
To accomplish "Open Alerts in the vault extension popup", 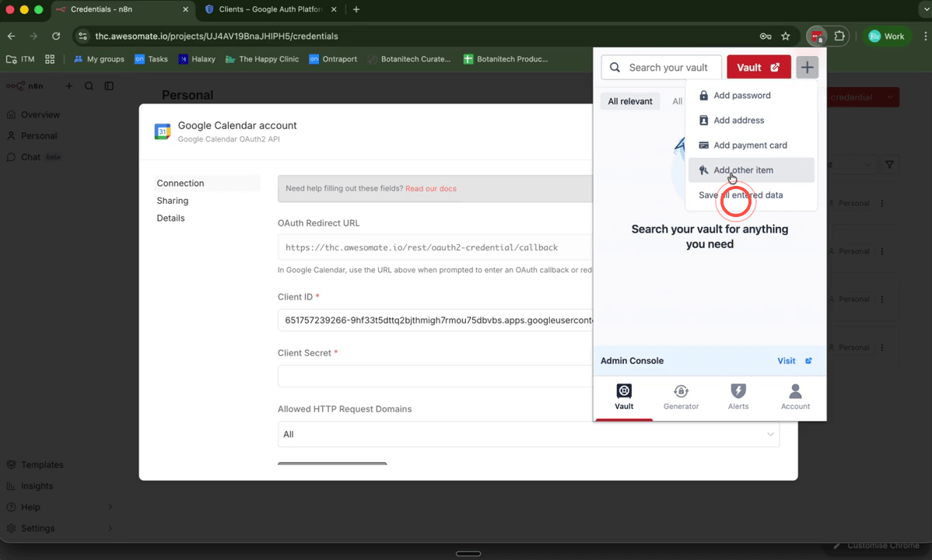I will [x=738, y=397].
